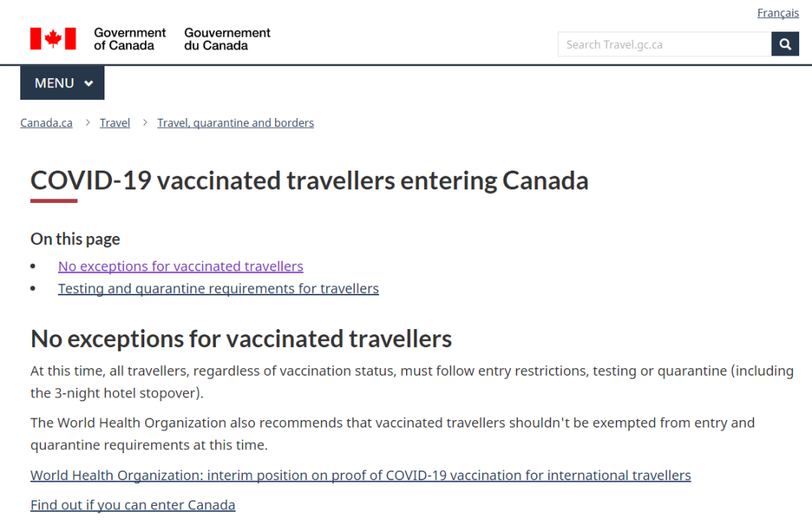Click the Government of Canada wordmark
This screenshot has width=812, height=532.
pyautogui.click(x=129, y=39)
